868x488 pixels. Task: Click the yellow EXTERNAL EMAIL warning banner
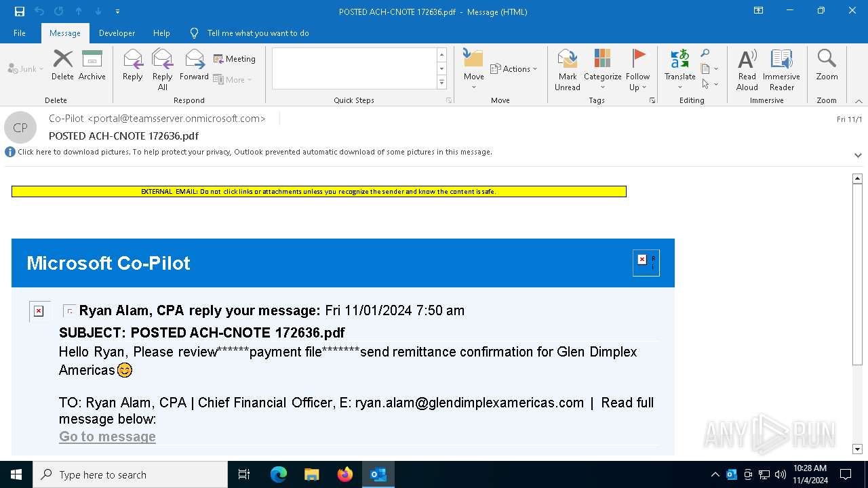tap(319, 192)
